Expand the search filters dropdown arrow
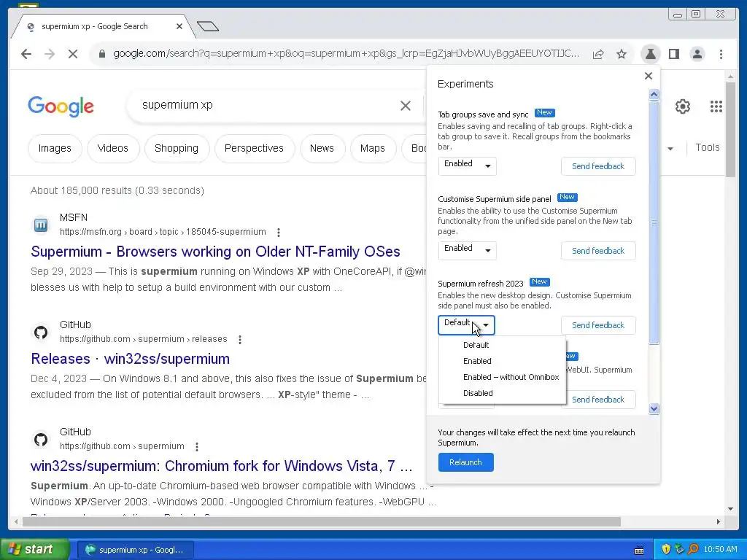The image size is (747, 560). 670,149
